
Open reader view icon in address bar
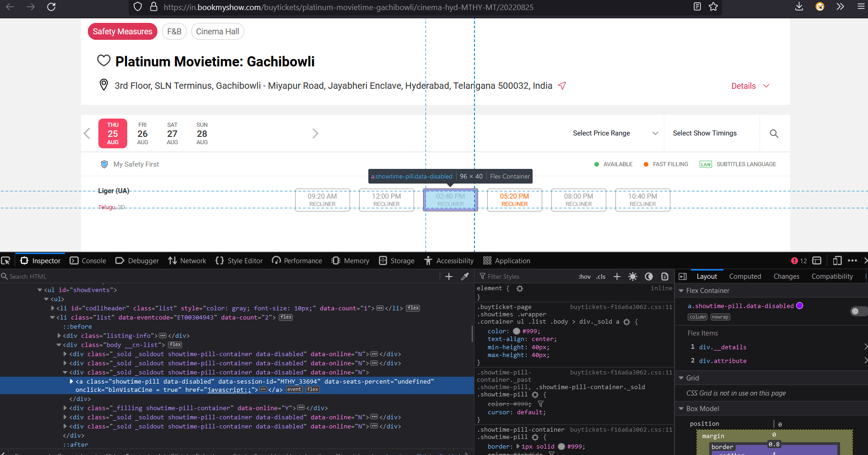697,7
